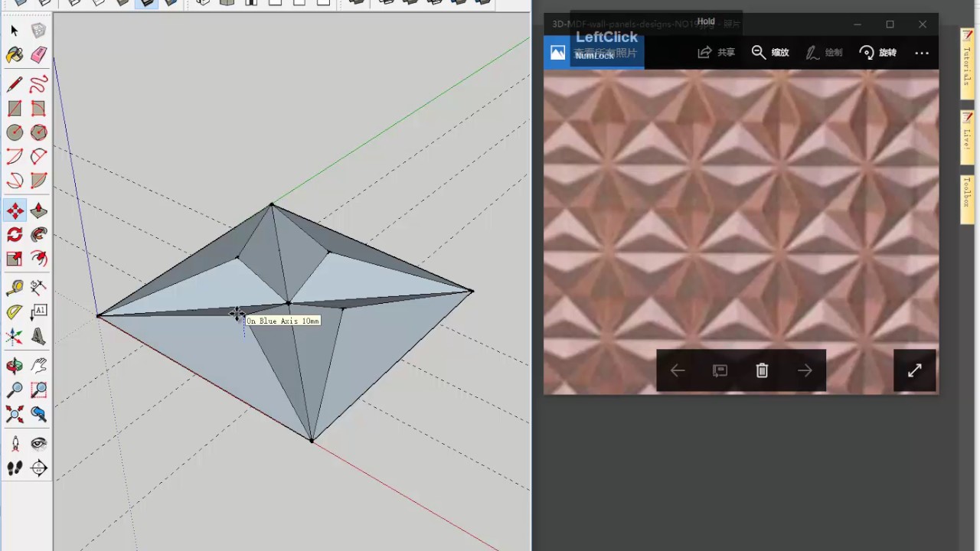Go to previous photo arrow
Screen dimensions: 980x551
coord(678,370)
